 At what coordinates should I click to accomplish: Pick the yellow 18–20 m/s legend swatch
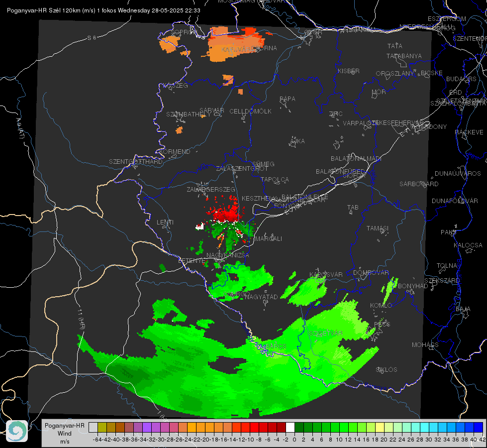tap(380, 427)
